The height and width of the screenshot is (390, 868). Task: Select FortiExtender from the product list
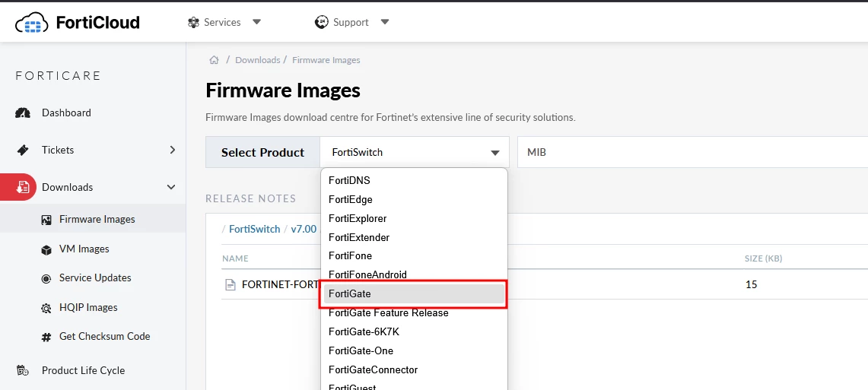414,237
